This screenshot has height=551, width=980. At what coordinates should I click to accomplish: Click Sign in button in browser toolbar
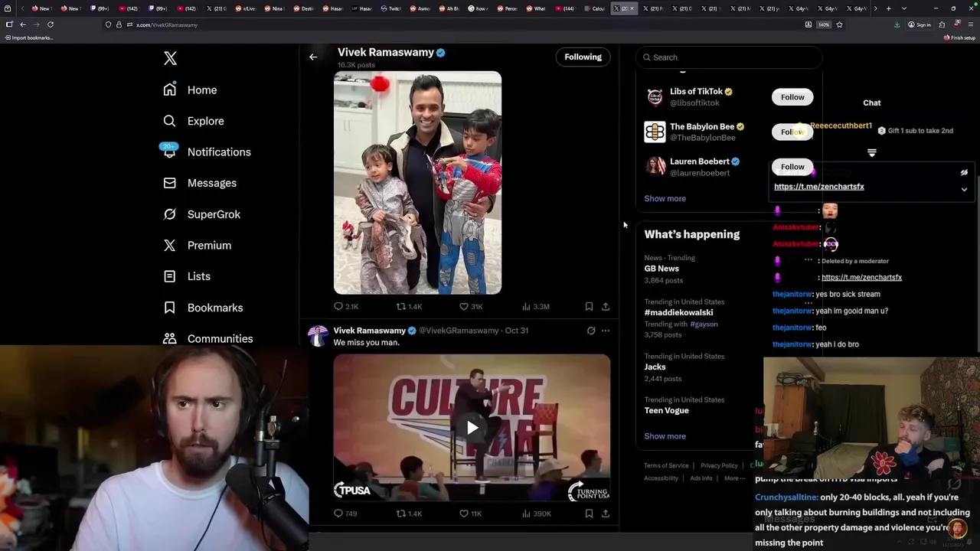(x=920, y=24)
